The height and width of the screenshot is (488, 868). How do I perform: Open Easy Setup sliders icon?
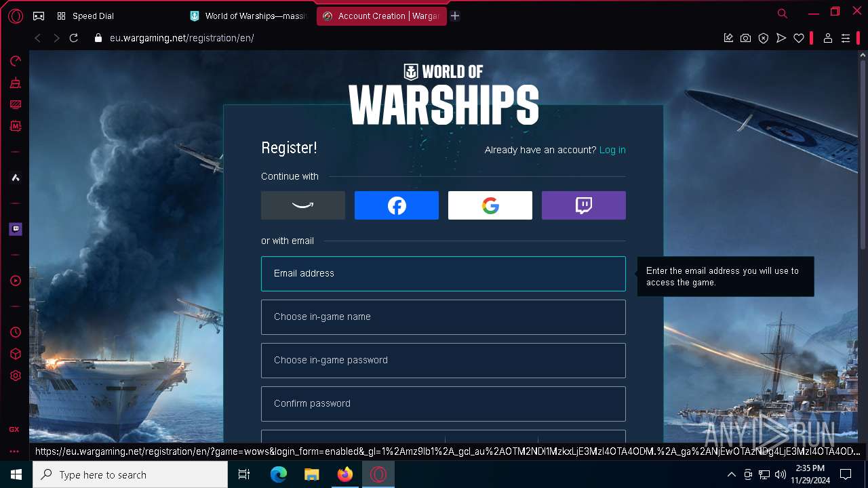click(x=846, y=38)
